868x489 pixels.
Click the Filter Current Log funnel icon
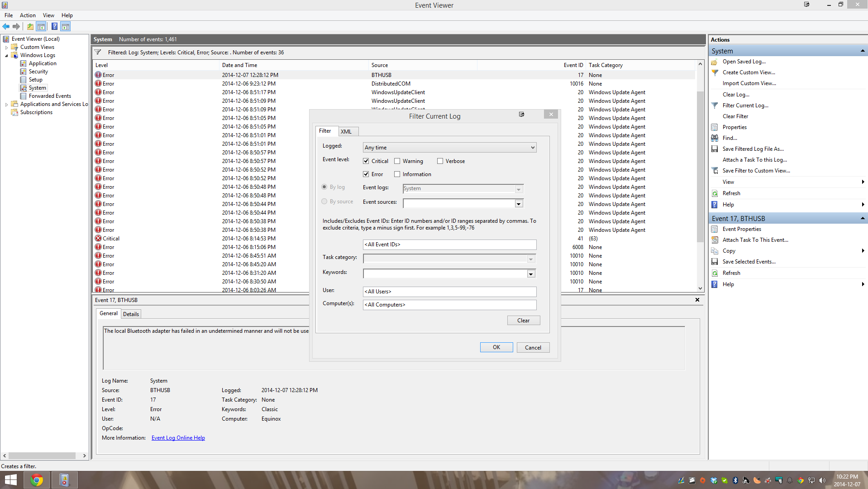[x=715, y=106]
